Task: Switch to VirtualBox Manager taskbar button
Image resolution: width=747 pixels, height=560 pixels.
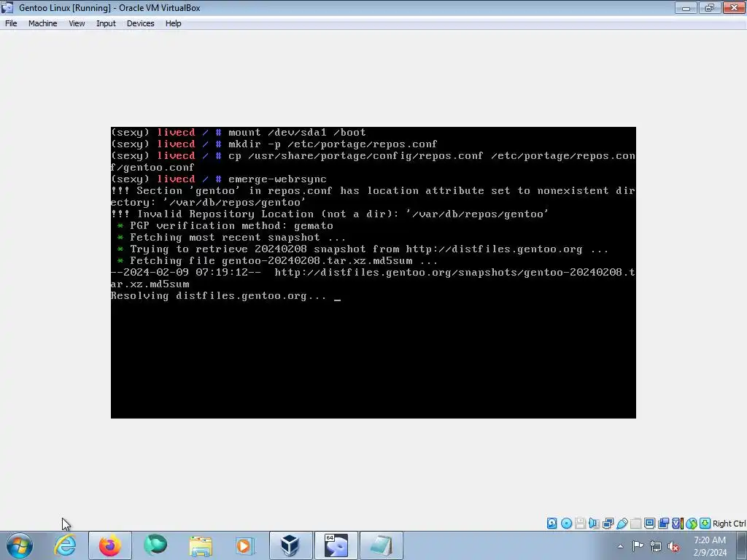Action: click(290, 545)
